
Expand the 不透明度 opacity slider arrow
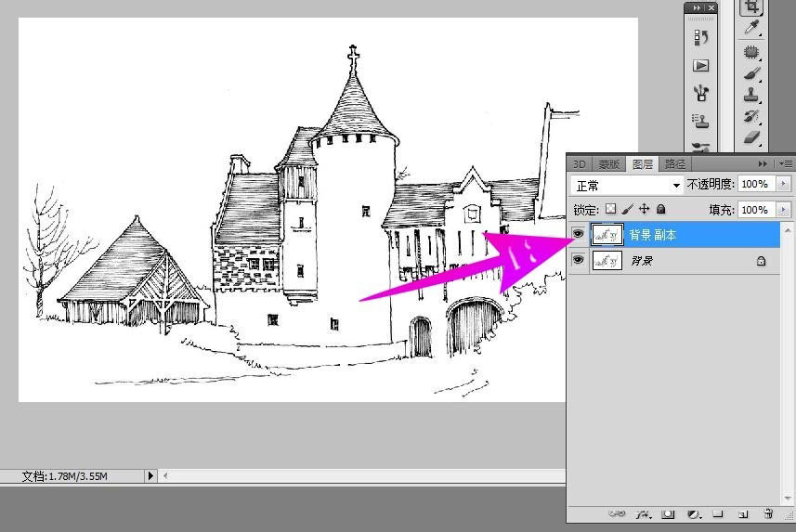click(783, 185)
